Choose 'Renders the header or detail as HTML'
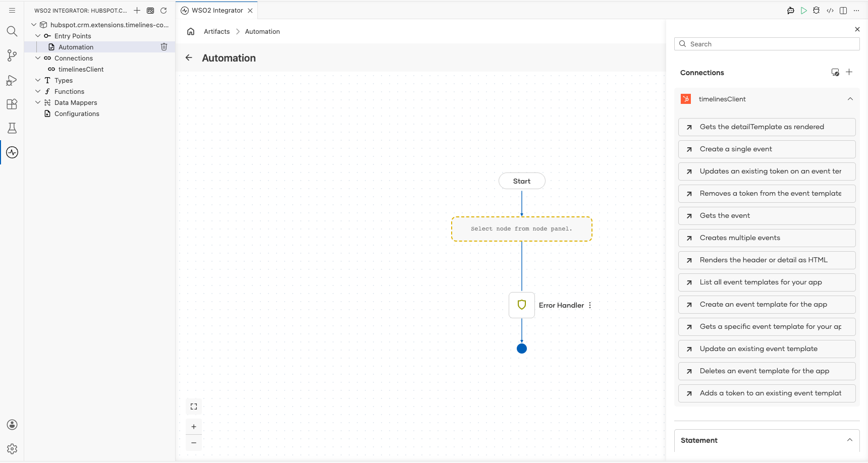868x463 pixels. 767,260
